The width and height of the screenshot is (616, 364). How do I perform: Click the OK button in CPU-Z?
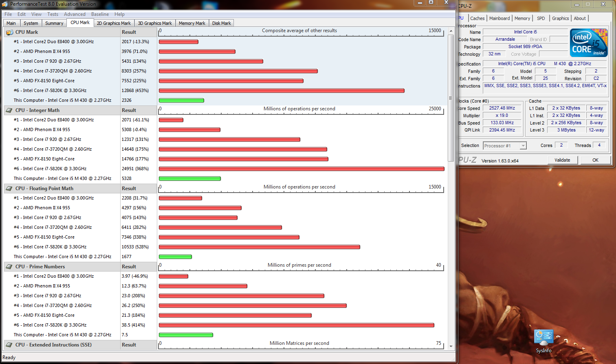[x=595, y=160]
